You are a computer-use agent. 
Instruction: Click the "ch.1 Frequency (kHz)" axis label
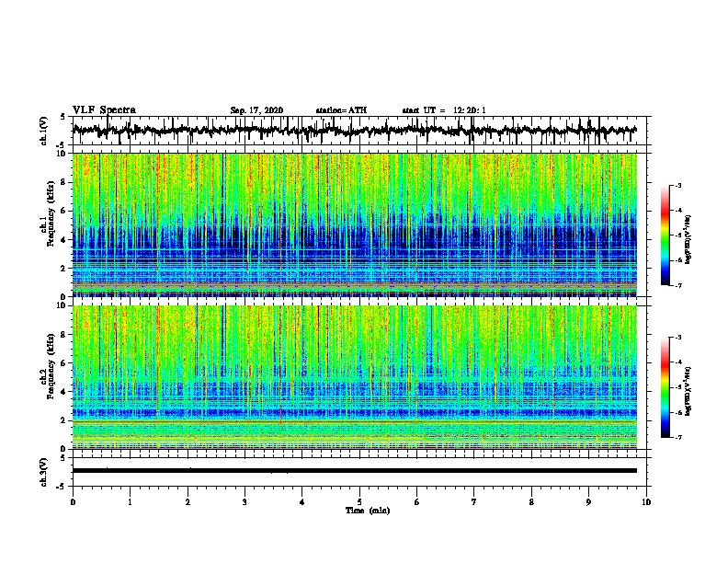[47, 214]
